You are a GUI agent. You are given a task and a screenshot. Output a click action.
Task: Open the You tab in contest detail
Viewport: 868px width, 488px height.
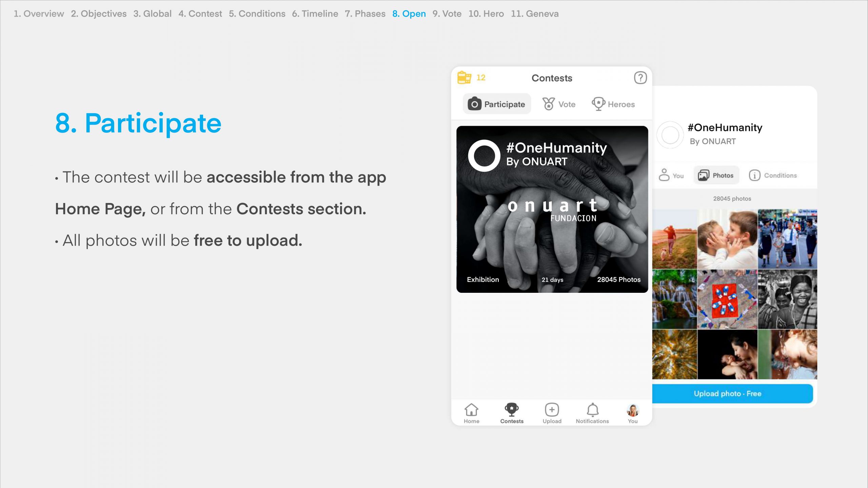tap(671, 175)
